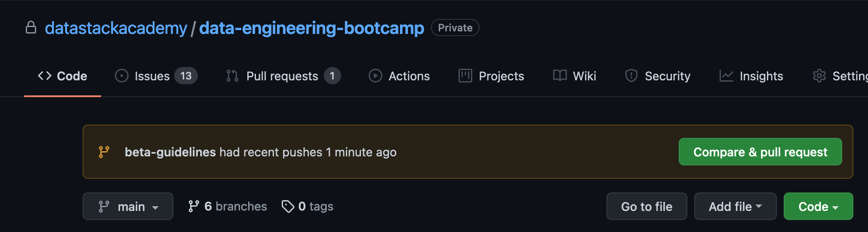Expand the main branch selector dropdown
This screenshot has width=868, height=232.
128,207
